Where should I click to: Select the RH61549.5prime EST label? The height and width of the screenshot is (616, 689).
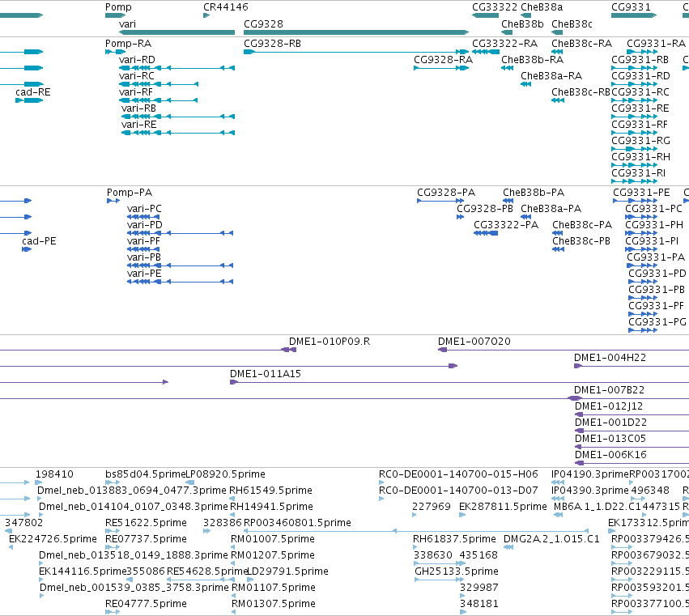pos(270,491)
